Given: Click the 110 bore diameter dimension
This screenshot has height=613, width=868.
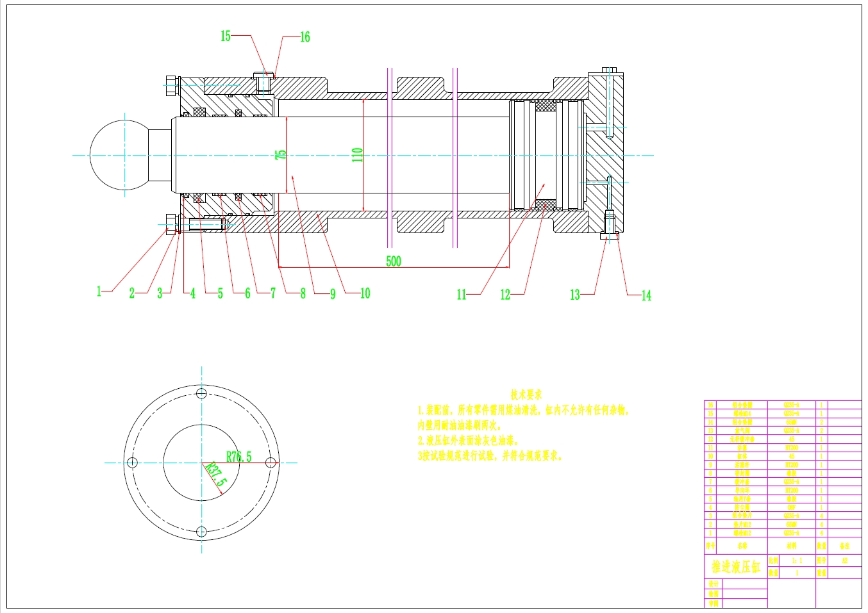Looking at the screenshot, I should pyautogui.click(x=358, y=154).
